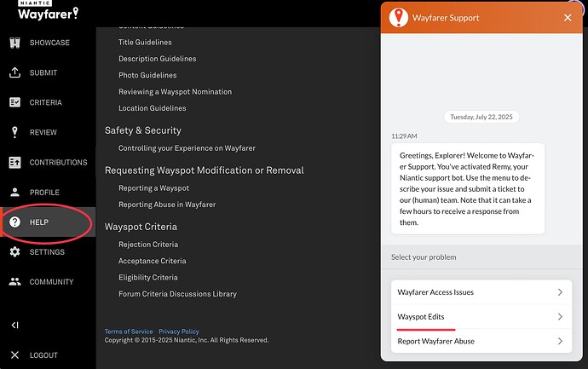This screenshot has width=588, height=369.
Task: Open Photo Guidelines article
Action: (147, 75)
